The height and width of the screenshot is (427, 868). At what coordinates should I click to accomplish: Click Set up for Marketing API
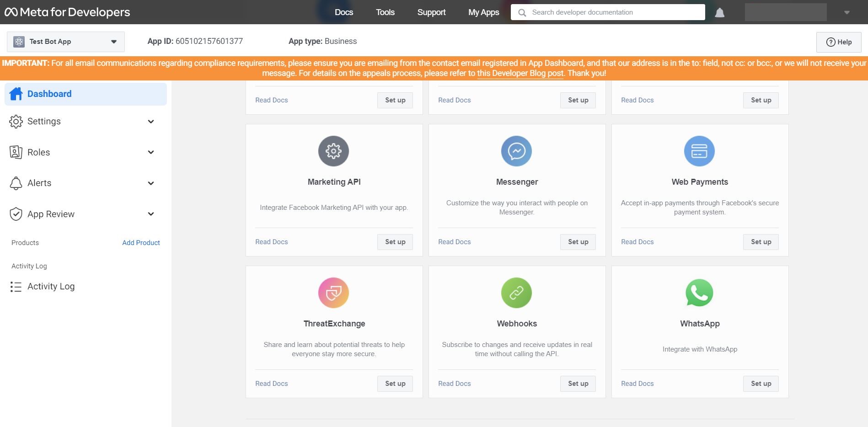coord(395,242)
